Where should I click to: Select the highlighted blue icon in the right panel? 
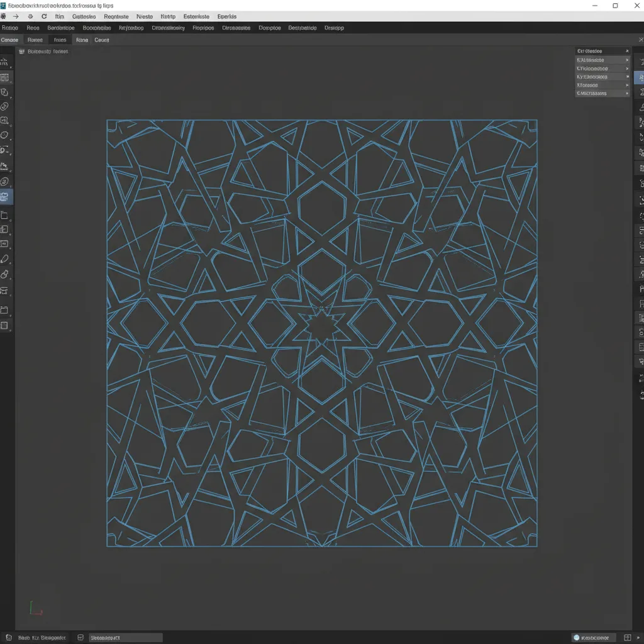640,77
